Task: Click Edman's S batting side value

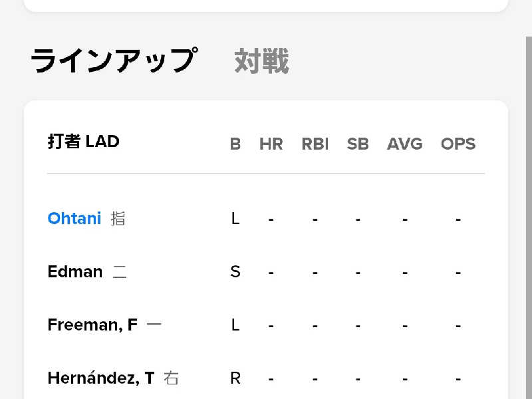Action: [x=235, y=272]
